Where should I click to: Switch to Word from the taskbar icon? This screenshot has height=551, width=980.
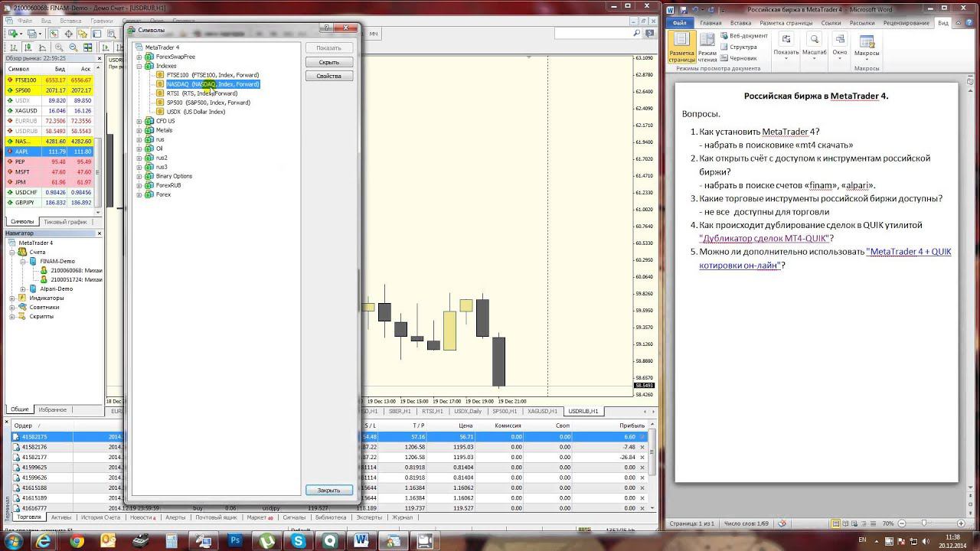pyautogui.click(x=362, y=541)
